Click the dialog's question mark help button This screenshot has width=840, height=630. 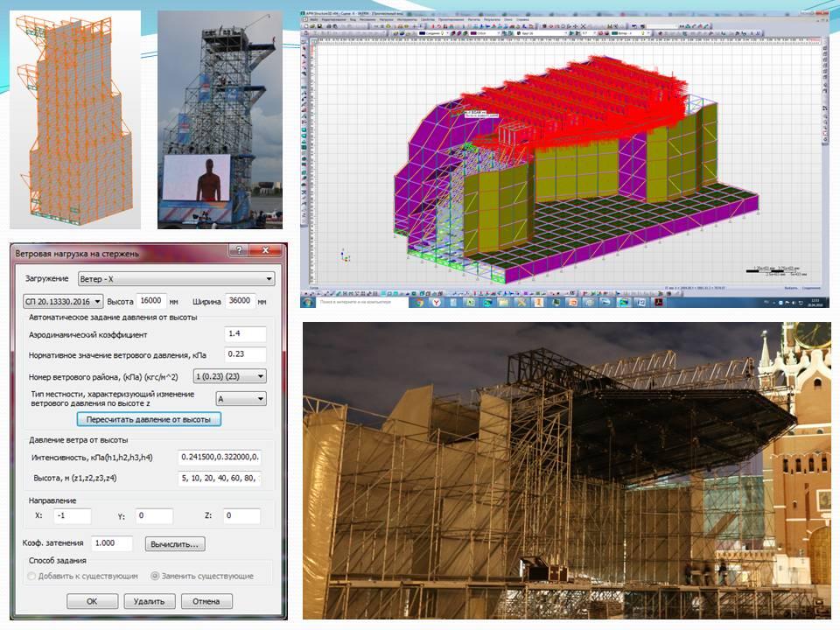(239, 251)
